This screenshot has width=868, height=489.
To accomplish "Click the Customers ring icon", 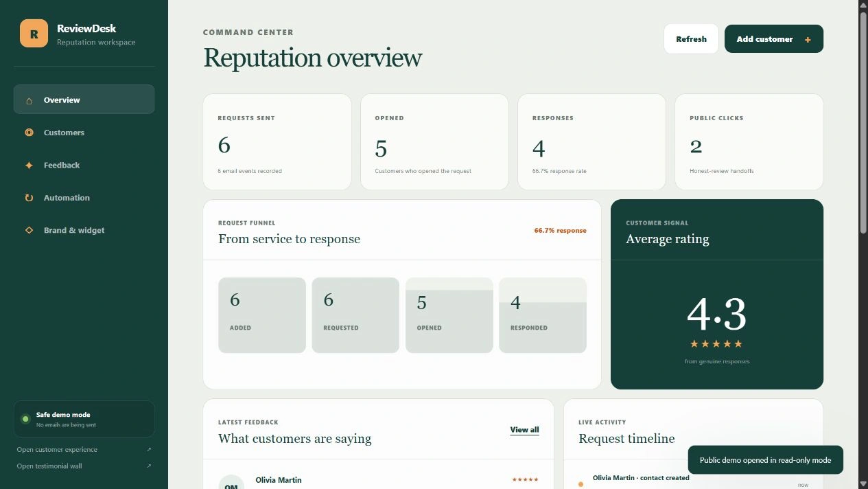I will tap(29, 133).
